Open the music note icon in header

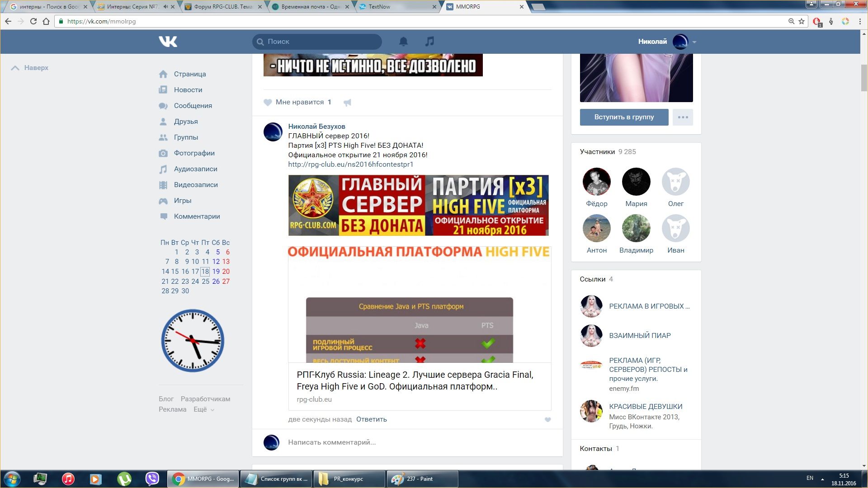coord(429,42)
